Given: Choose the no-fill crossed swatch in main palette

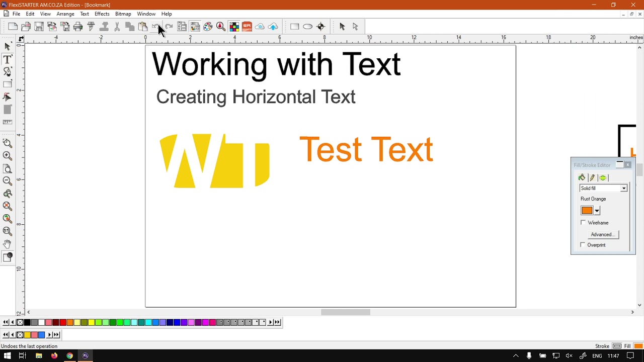Looking at the screenshot, I should [x=20, y=322].
